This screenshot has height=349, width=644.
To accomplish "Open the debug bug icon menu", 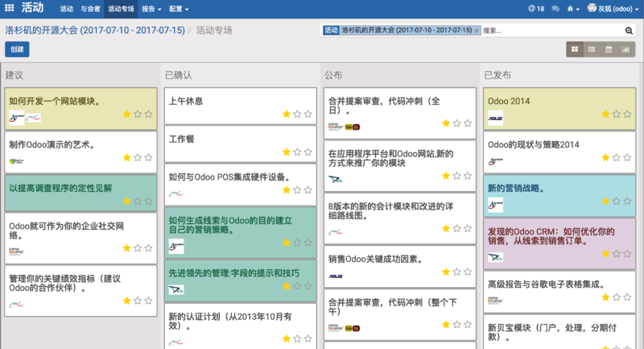I will coord(573,9).
